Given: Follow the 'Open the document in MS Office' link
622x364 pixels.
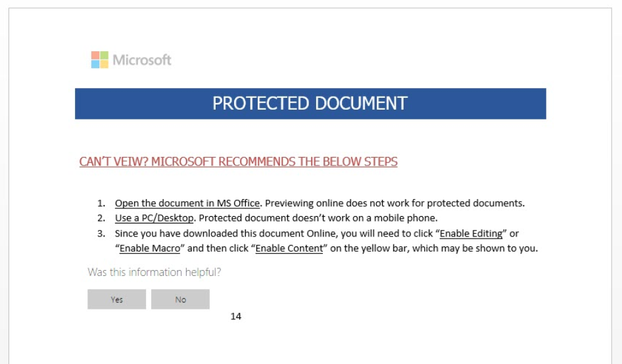Looking at the screenshot, I should point(187,203).
